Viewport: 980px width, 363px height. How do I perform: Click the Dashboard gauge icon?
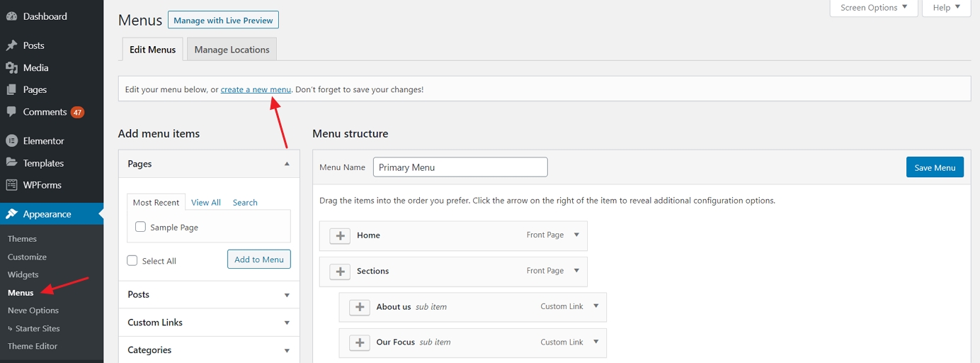point(11,16)
